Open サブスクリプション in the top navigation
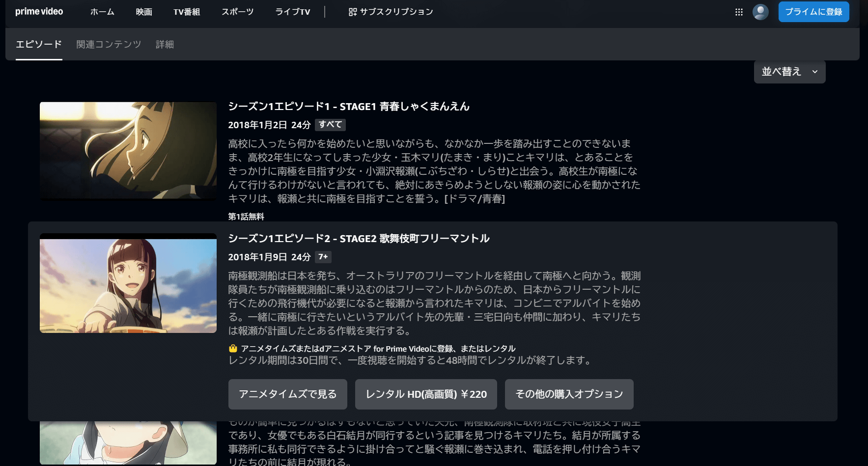 (391, 12)
